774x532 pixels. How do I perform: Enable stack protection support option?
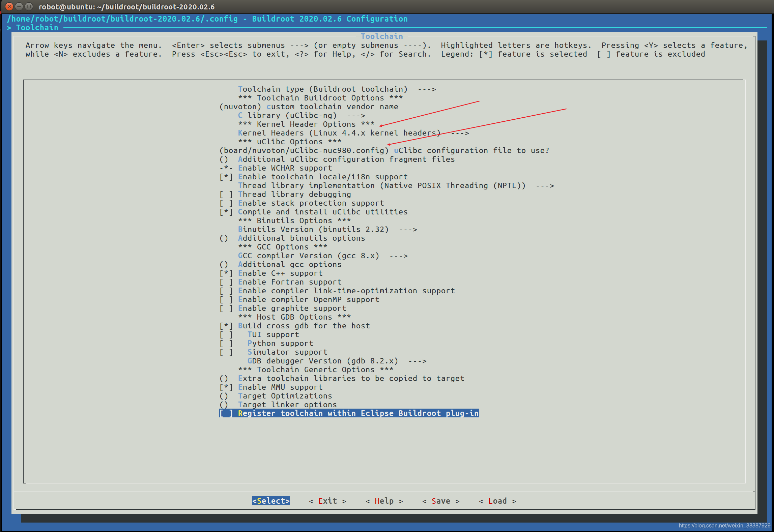302,203
